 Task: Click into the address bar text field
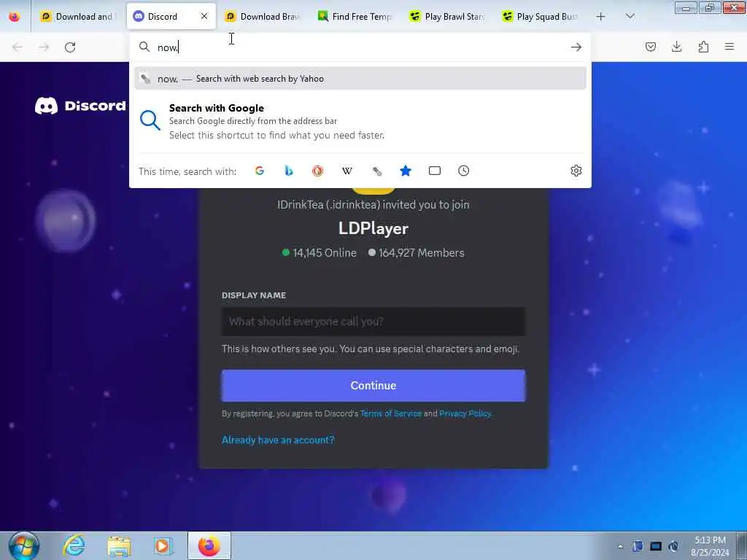click(360, 47)
